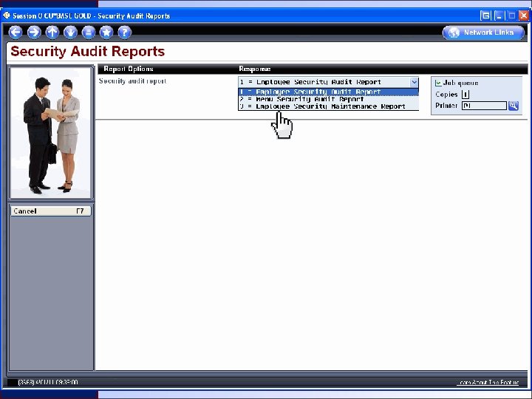Collapse the Security audit report dropdown arrow
Image resolution: width=532 pixels, height=399 pixels.
pos(414,82)
